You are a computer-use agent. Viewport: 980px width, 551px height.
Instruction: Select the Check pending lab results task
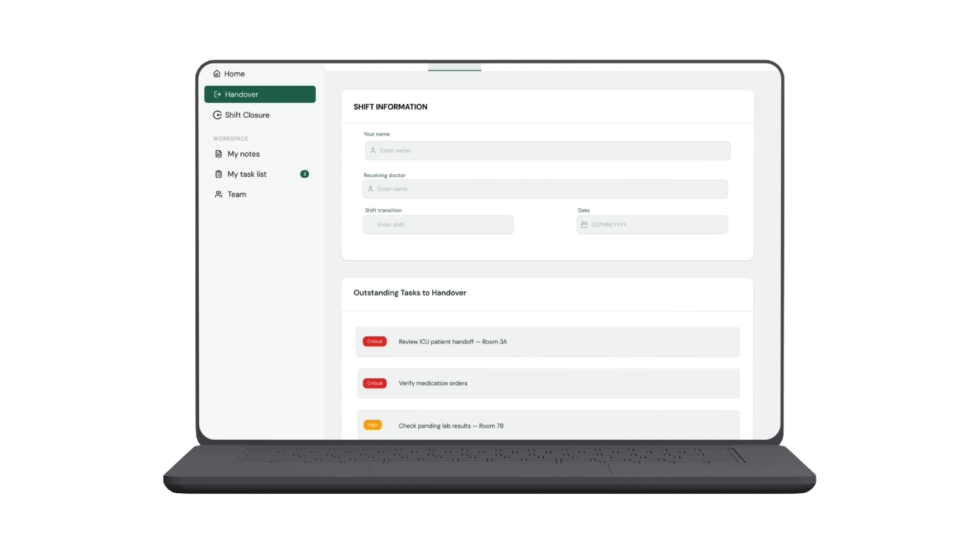pyautogui.click(x=548, y=425)
